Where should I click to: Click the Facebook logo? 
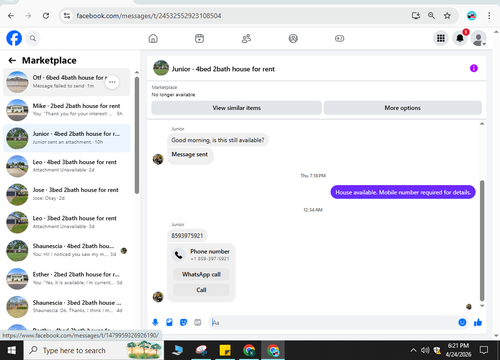[14, 38]
